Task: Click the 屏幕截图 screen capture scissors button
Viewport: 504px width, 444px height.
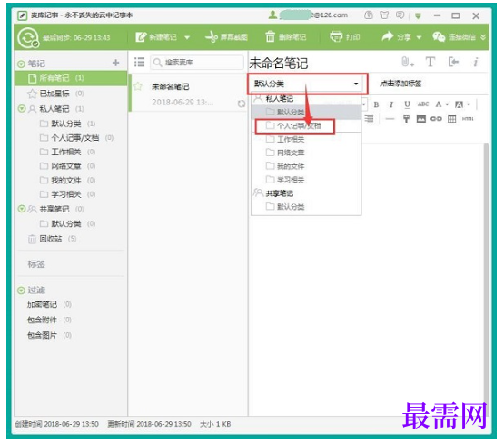Action: 226,37
